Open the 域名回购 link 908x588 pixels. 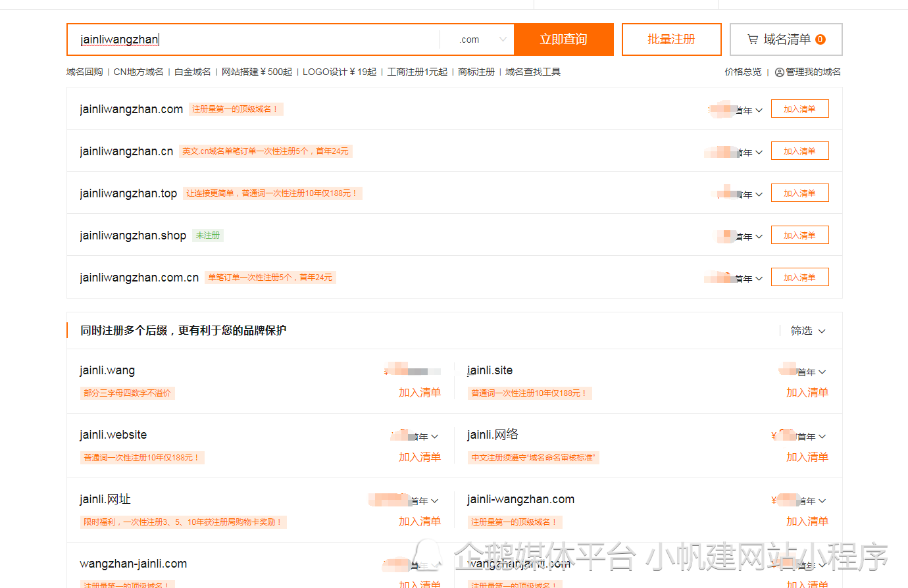coord(85,72)
